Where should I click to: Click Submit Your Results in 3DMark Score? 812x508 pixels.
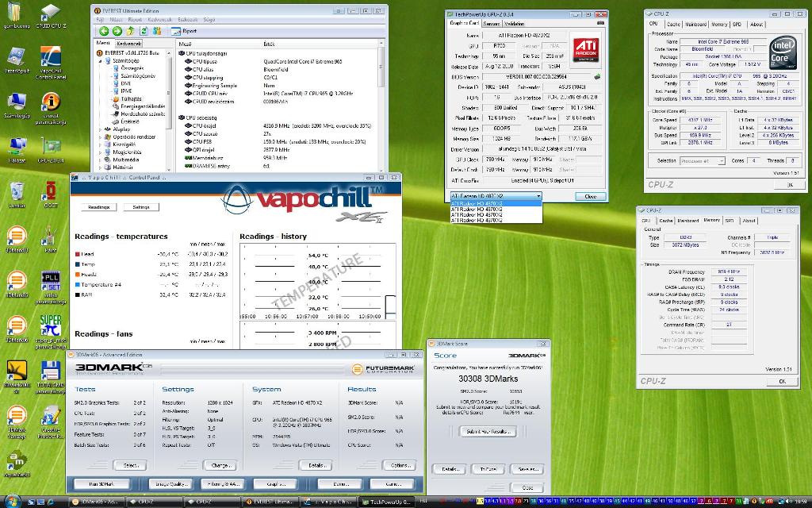click(x=488, y=431)
